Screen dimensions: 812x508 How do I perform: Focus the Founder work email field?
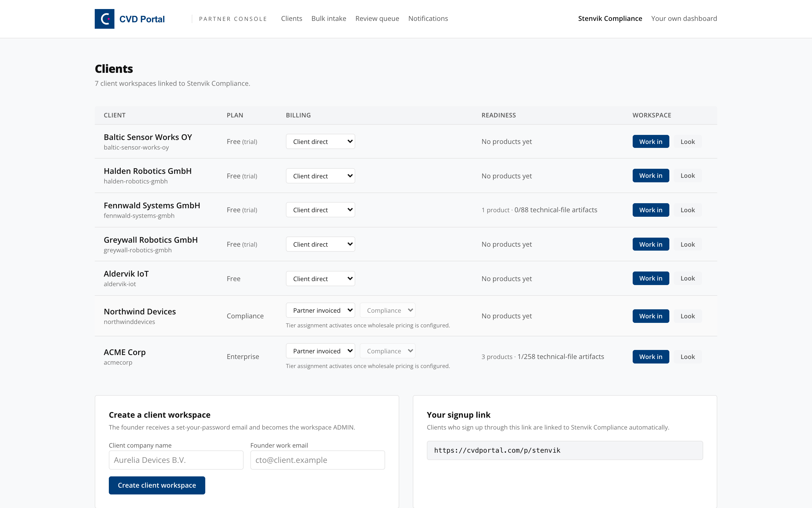[317, 460]
